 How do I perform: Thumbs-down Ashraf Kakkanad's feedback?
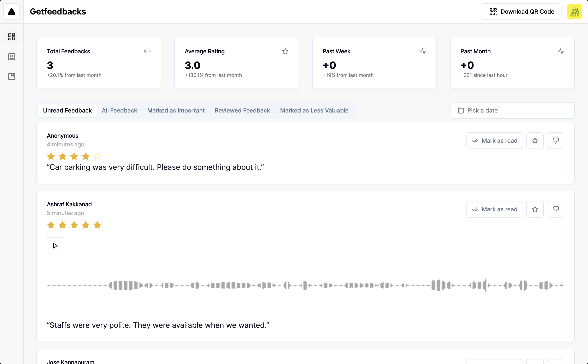pyautogui.click(x=555, y=209)
